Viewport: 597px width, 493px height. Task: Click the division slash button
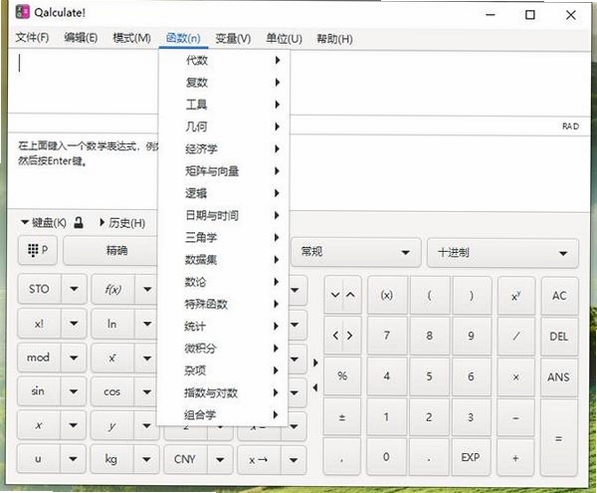(516, 336)
